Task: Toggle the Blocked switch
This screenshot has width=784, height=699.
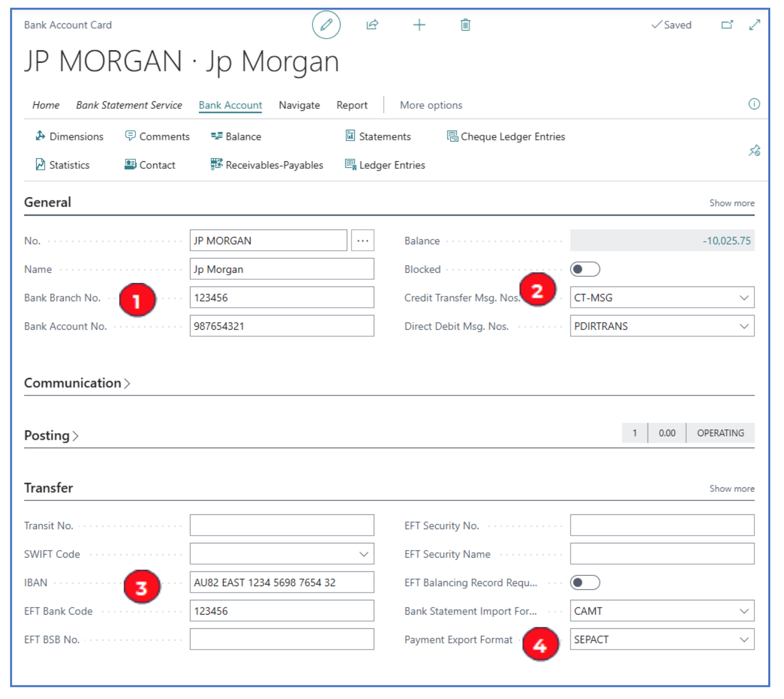Action: [x=584, y=269]
